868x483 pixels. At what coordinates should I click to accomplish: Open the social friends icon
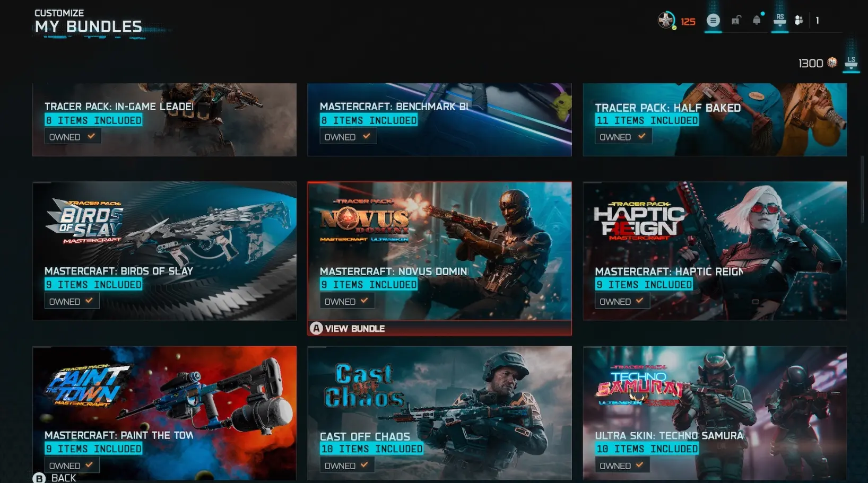pos(798,21)
